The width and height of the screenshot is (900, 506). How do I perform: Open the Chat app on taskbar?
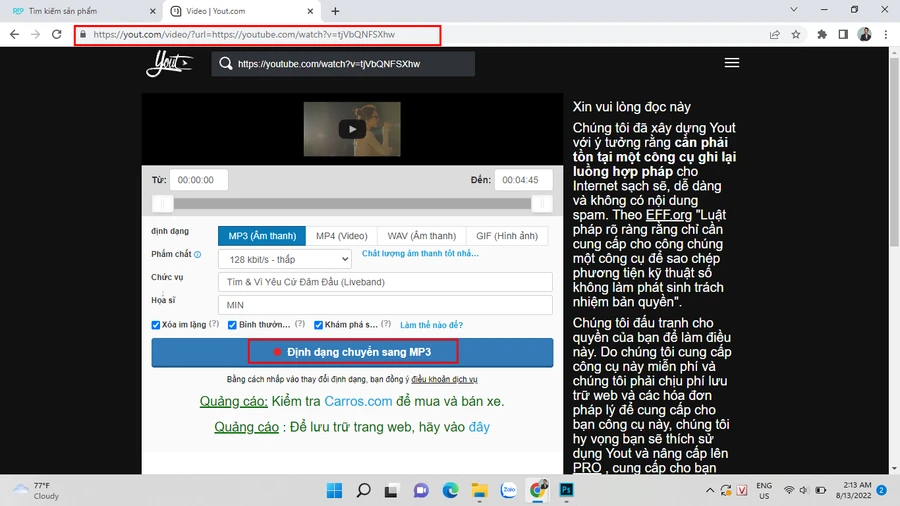421,491
